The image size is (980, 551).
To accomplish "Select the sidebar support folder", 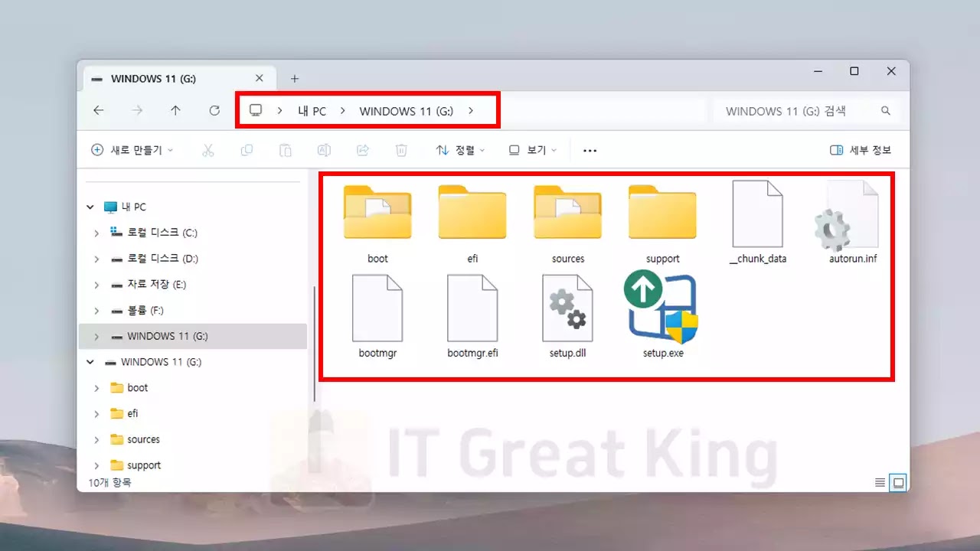I will [144, 465].
